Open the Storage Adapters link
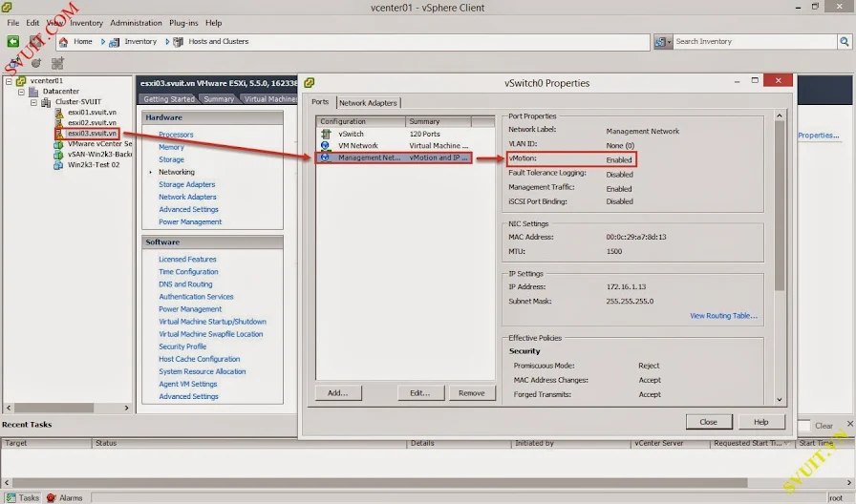 coord(186,184)
